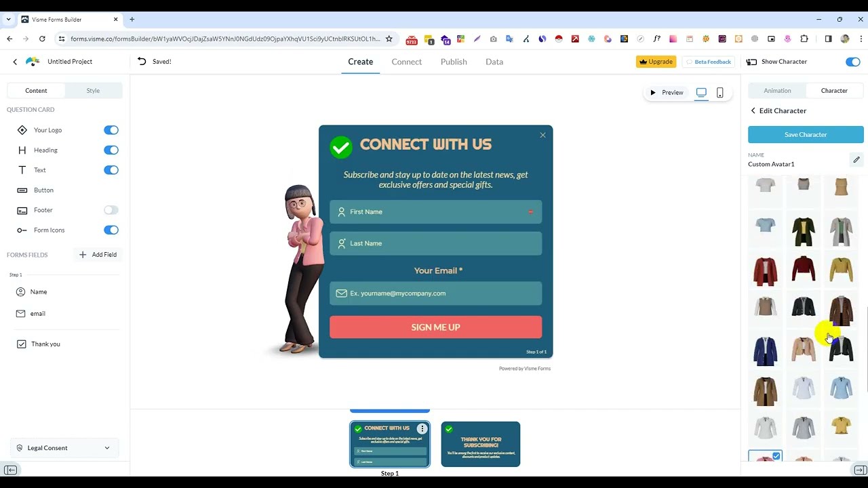Disable Form Icons switch
The height and width of the screenshot is (488, 868).
[x=111, y=230]
